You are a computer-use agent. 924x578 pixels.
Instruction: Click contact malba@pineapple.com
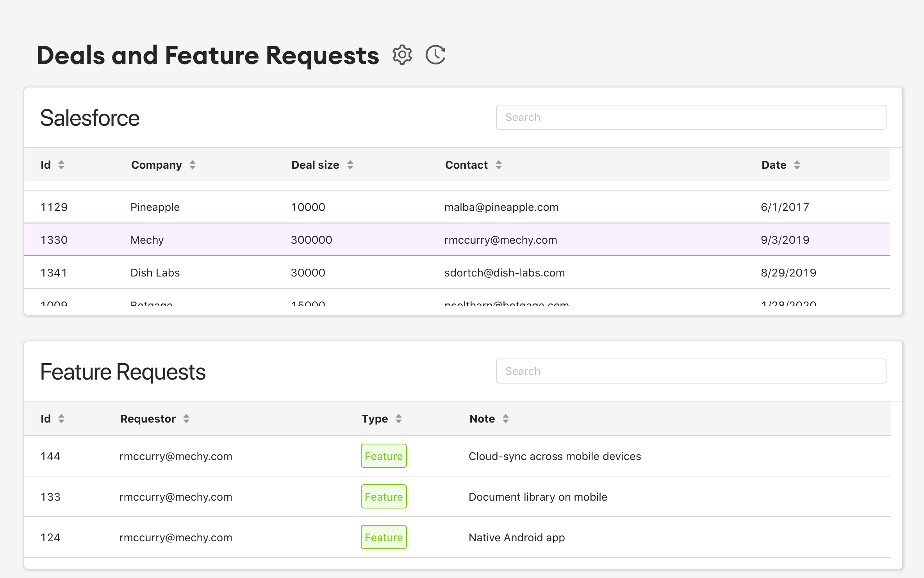tap(501, 207)
